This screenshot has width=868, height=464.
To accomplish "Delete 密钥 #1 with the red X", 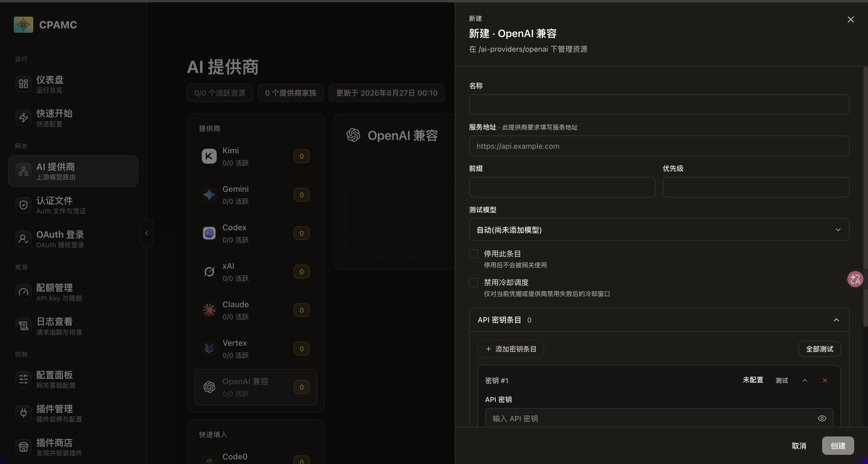I will (825, 380).
